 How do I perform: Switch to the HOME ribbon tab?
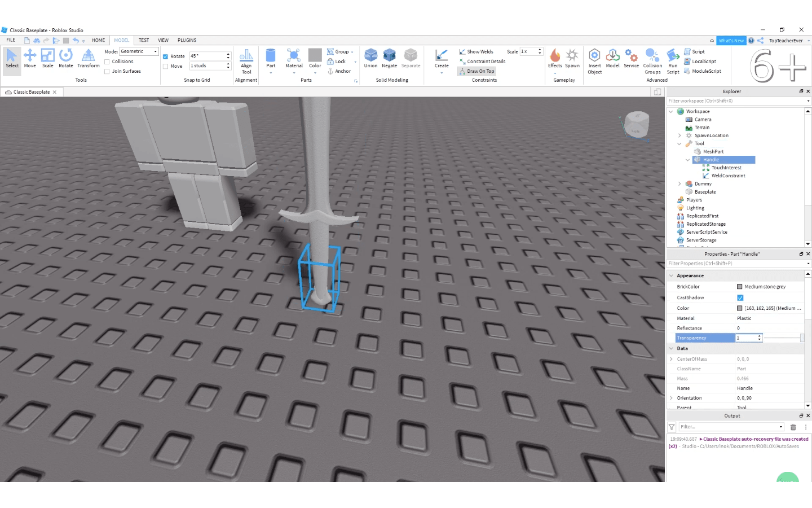pos(98,40)
